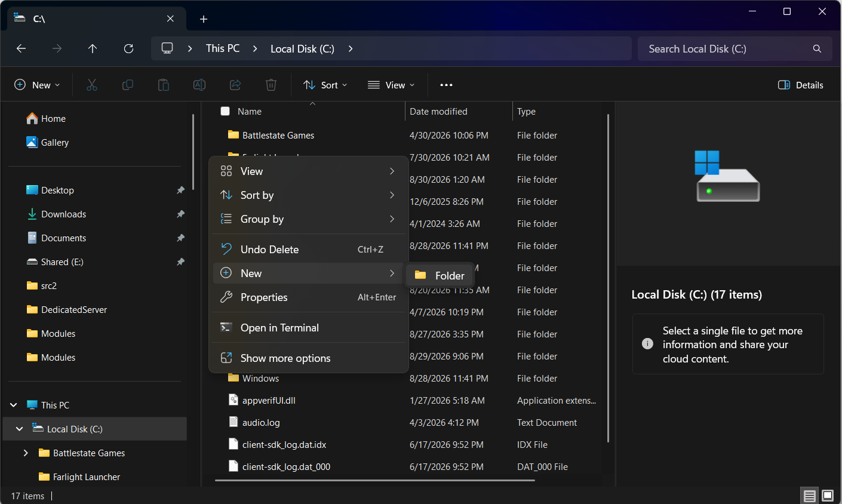This screenshot has height=504, width=842.
Task: Collapse the This PC tree node
Action: click(x=14, y=405)
